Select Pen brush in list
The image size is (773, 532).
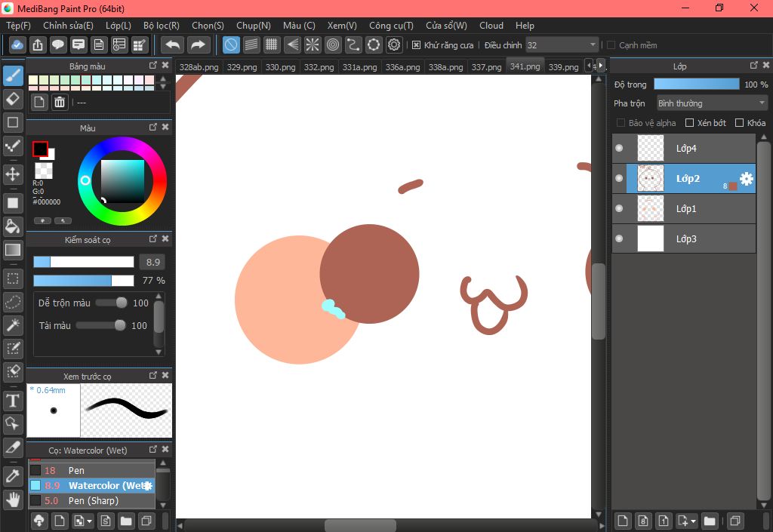click(91, 470)
